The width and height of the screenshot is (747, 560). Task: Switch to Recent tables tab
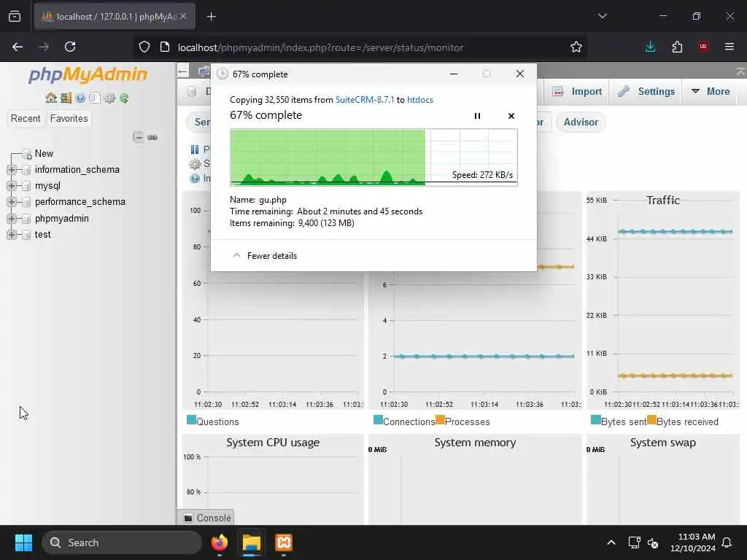(26, 118)
